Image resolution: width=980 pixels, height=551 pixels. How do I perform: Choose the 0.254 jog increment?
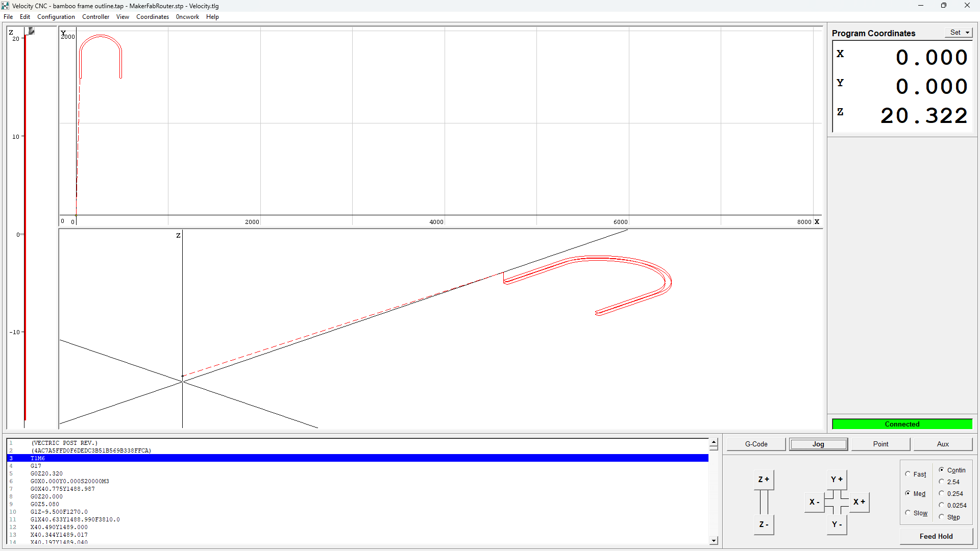pos(942,493)
